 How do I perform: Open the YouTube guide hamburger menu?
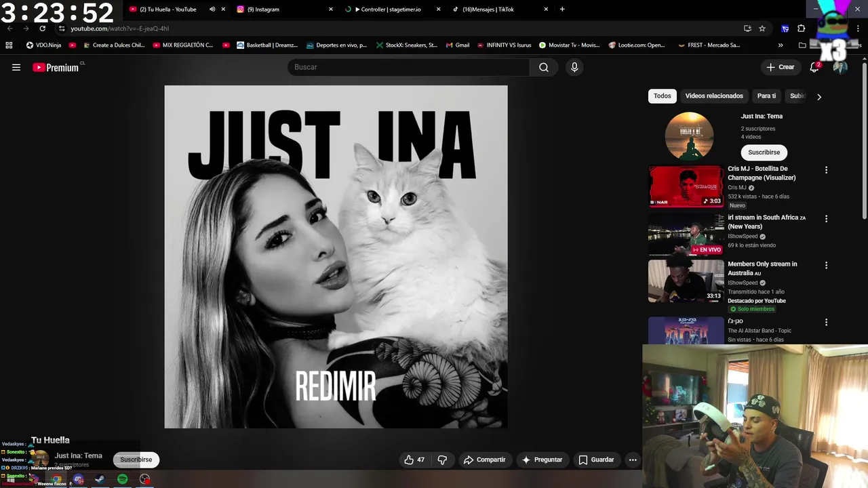click(x=16, y=67)
